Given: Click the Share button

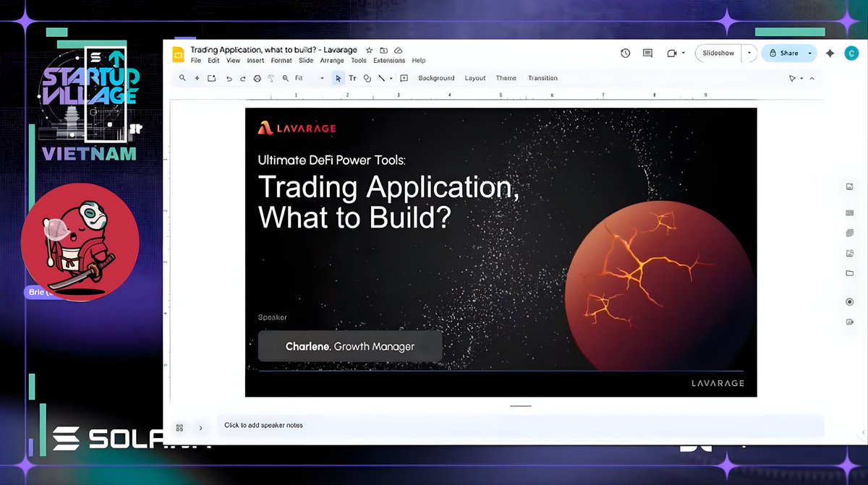Looking at the screenshot, I should 783,53.
